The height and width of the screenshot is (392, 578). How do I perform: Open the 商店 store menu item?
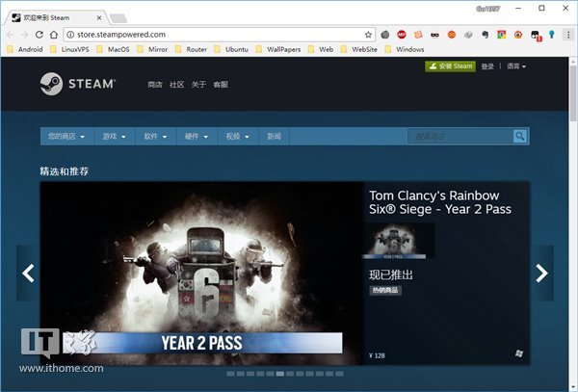tap(155, 85)
